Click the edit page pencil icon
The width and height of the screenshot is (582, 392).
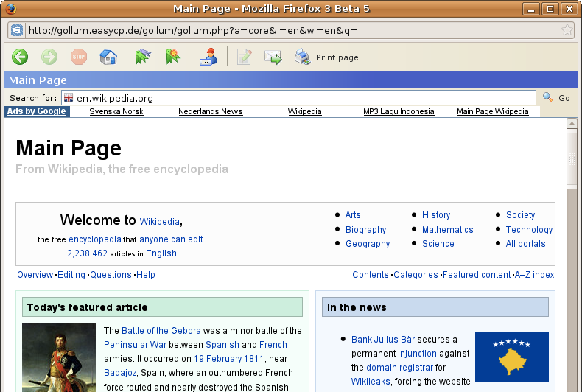(x=245, y=57)
